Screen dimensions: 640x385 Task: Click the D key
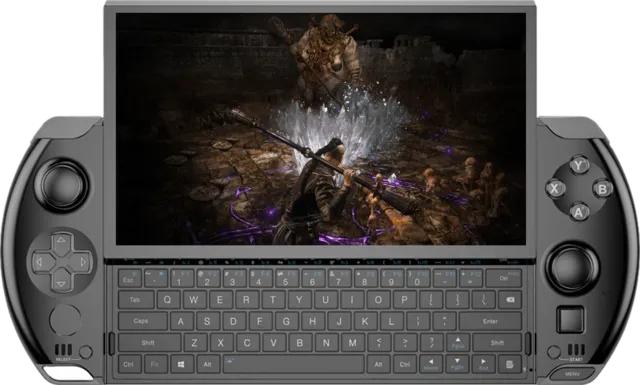[x=233, y=321]
